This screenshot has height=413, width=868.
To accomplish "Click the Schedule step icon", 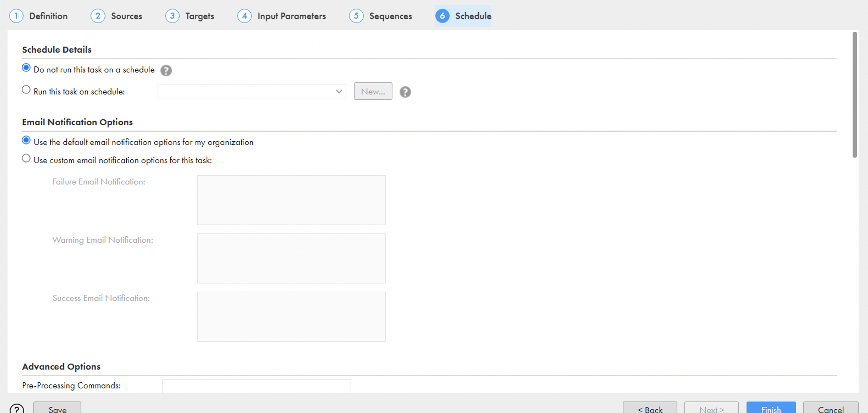I will (443, 16).
